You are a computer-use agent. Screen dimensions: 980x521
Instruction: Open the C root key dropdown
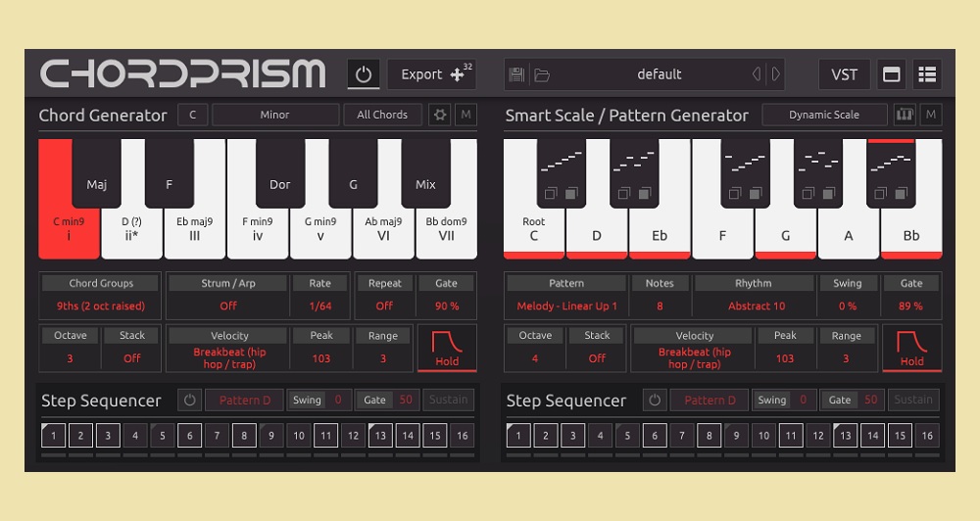(x=192, y=115)
